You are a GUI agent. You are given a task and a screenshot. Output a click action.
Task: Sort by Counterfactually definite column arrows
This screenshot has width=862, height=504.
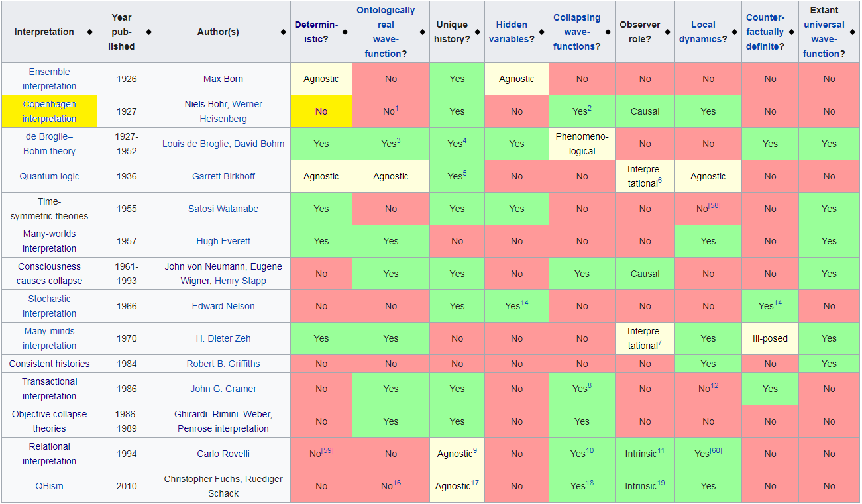coord(791,32)
